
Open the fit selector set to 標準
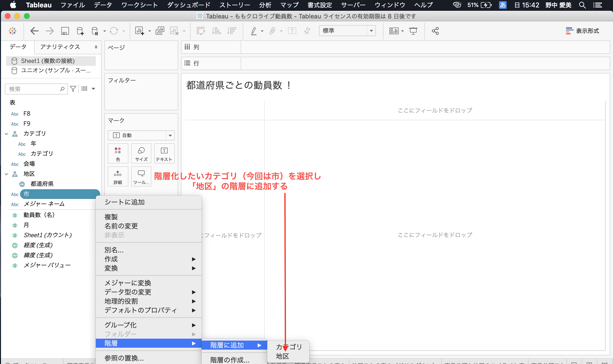347,31
